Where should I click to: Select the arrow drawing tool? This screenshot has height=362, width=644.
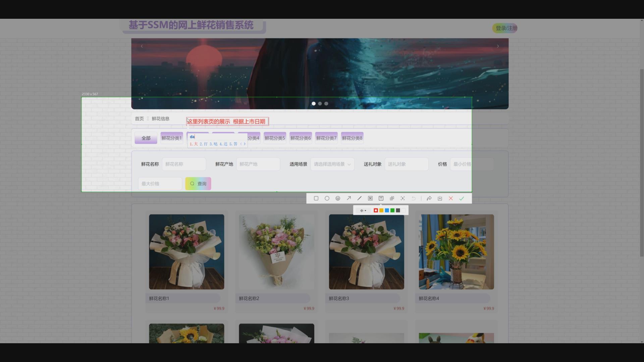coord(349,198)
